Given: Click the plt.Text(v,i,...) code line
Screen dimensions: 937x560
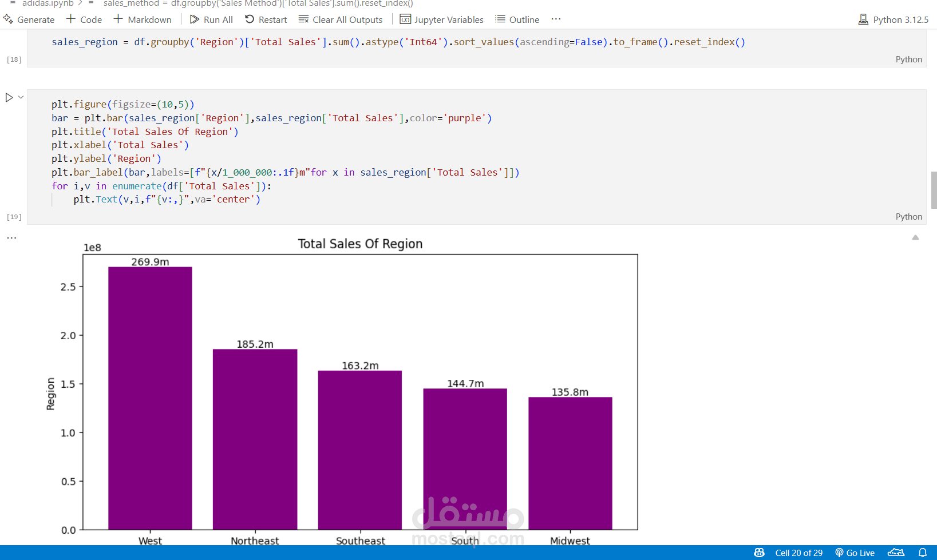Looking at the screenshot, I should click(x=167, y=200).
